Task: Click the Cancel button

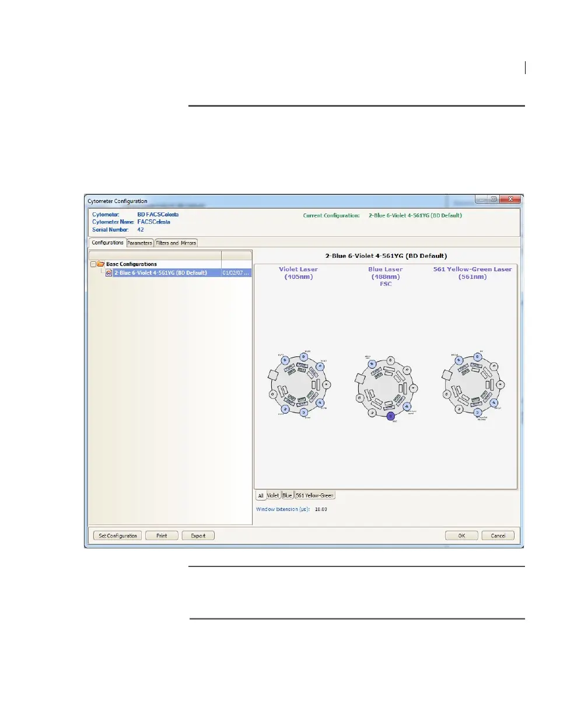Action: click(x=498, y=535)
